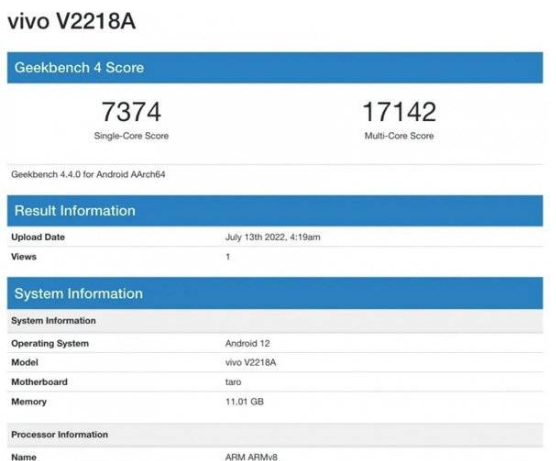The width and height of the screenshot is (556, 461).
Task: Select the Geekbench 4 Score header
Action: (x=275, y=68)
